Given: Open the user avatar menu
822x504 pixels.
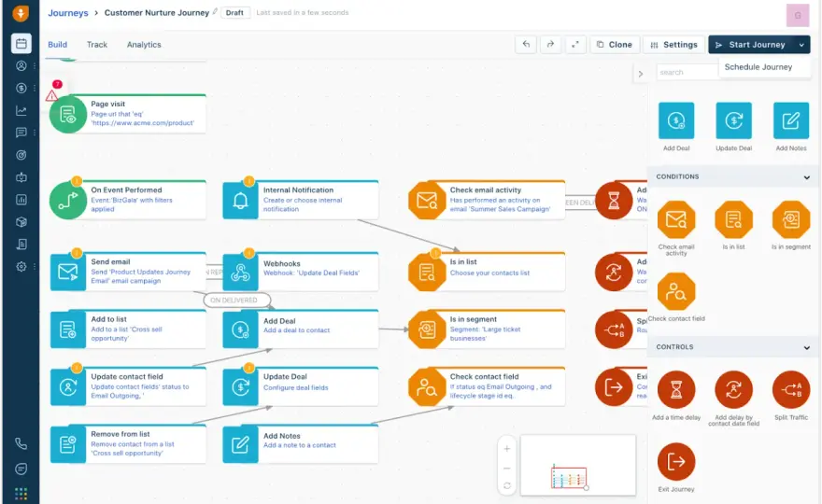Looking at the screenshot, I should tap(798, 15).
